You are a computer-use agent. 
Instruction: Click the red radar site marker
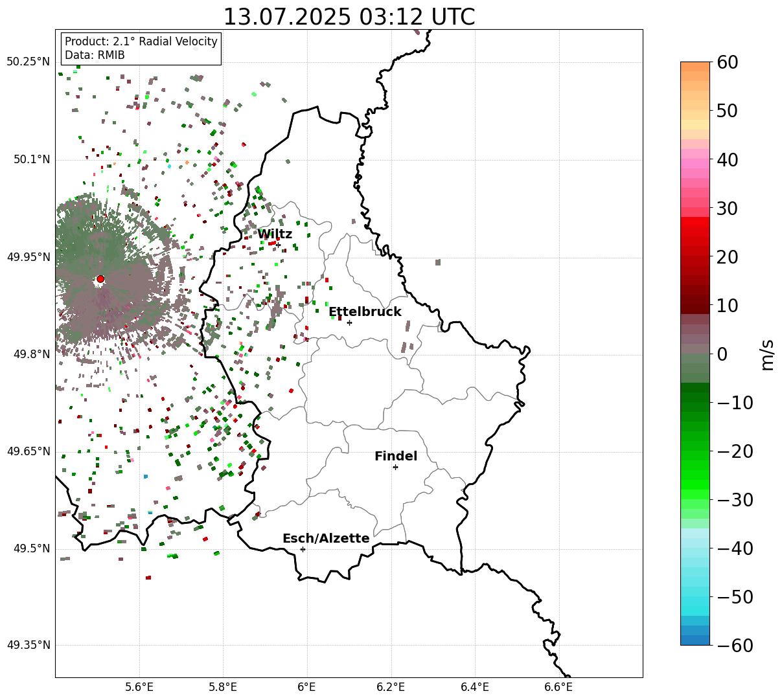tap(100, 279)
